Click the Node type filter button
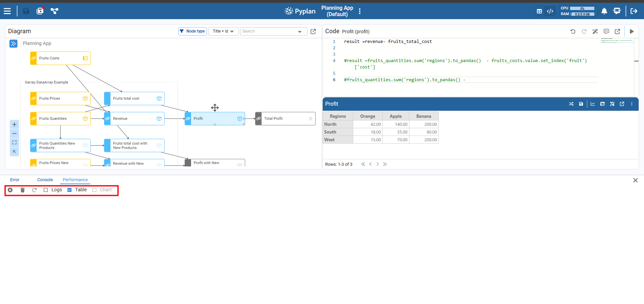644x304 pixels. click(x=192, y=31)
